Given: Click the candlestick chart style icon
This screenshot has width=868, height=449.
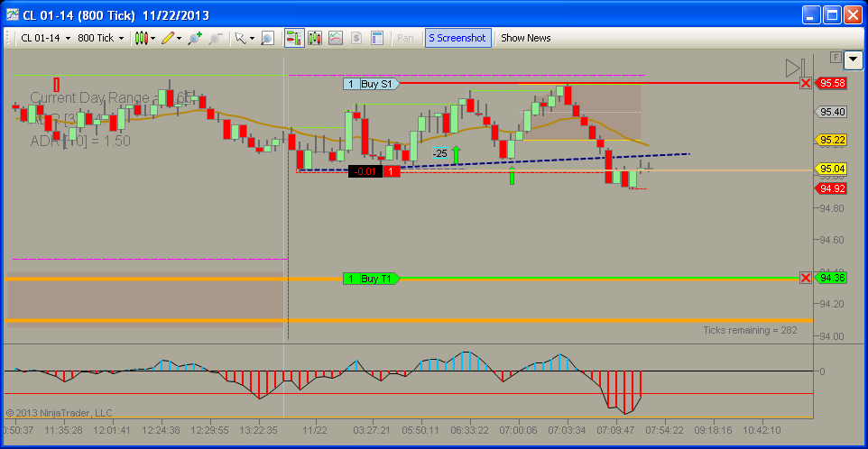Looking at the screenshot, I should [x=141, y=38].
